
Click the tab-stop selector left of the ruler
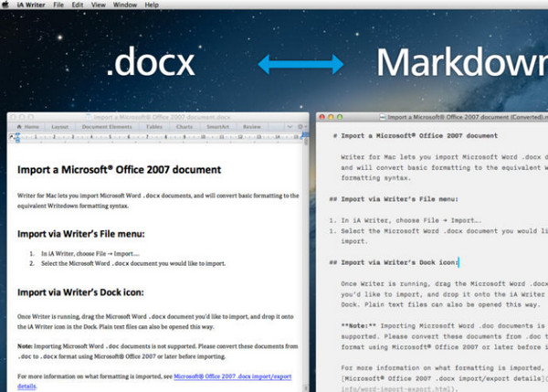click(11, 137)
